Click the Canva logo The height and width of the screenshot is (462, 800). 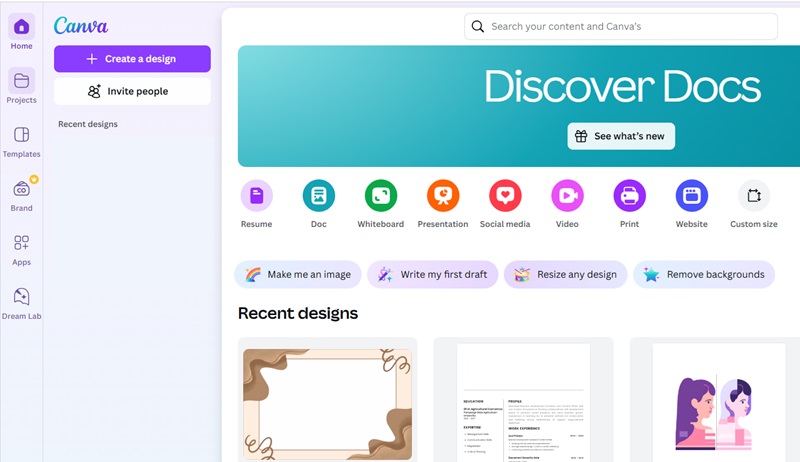click(x=81, y=25)
